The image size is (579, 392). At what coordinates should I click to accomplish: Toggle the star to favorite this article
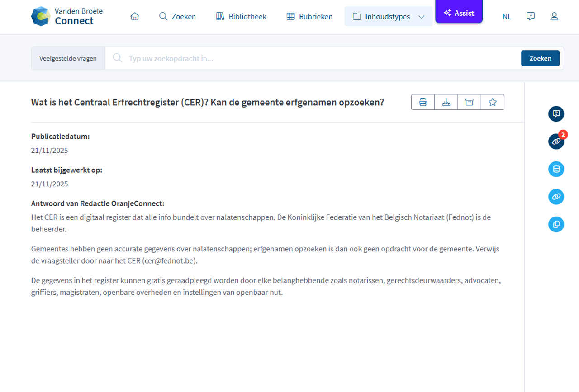coord(493,102)
